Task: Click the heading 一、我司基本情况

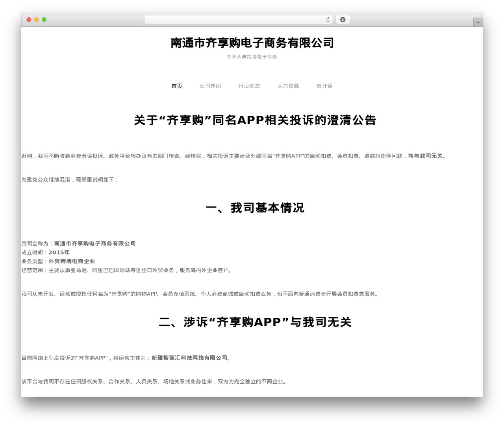Action: click(255, 208)
